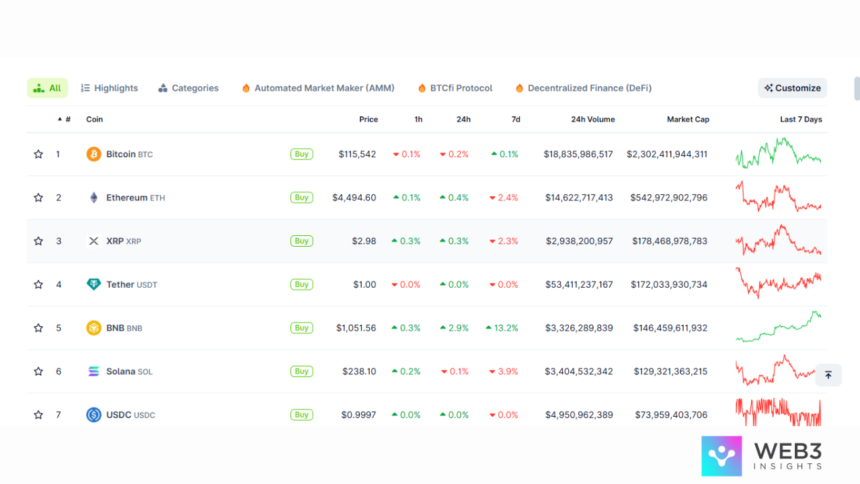This screenshot has width=860, height=484.
Task: Open the BNB 7-day sparkline chart
Action: tap(778, 328)
